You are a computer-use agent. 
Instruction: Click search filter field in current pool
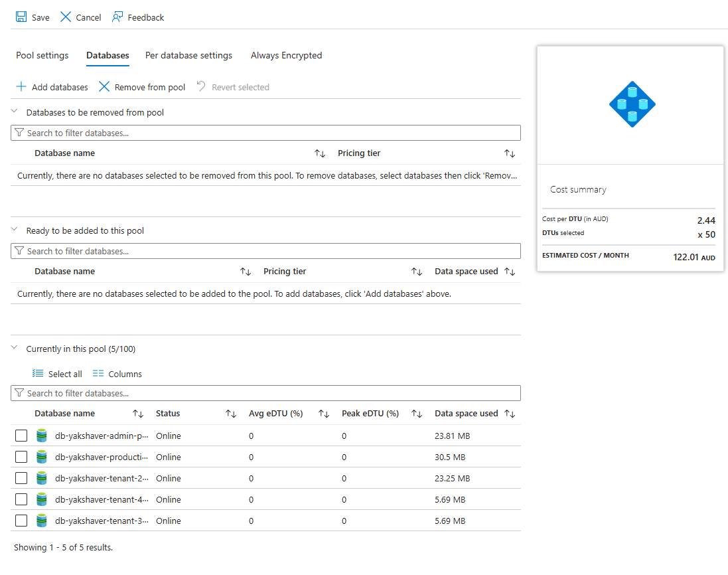click(265, 393)
